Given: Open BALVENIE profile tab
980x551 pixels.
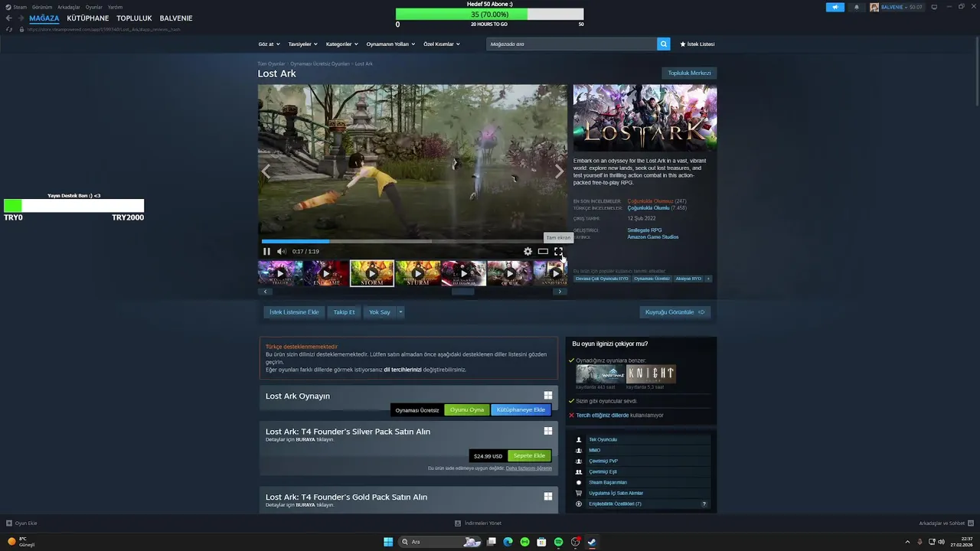Looking at the screenshot, I should [176, 18].
